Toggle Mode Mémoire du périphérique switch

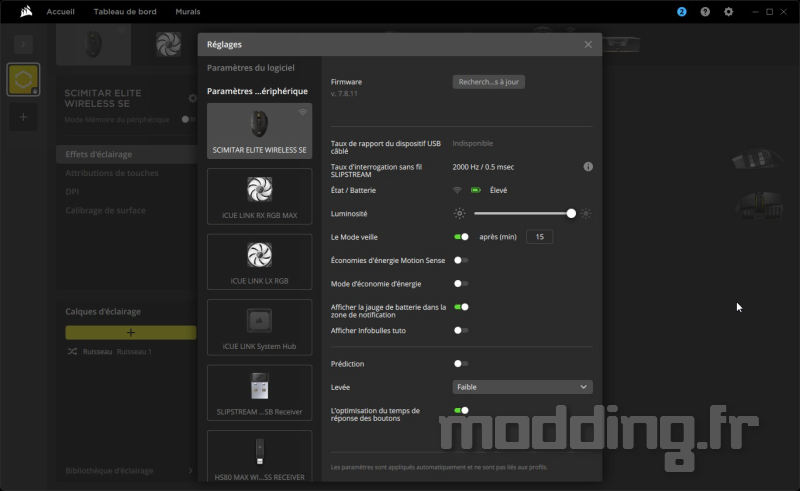188,119
